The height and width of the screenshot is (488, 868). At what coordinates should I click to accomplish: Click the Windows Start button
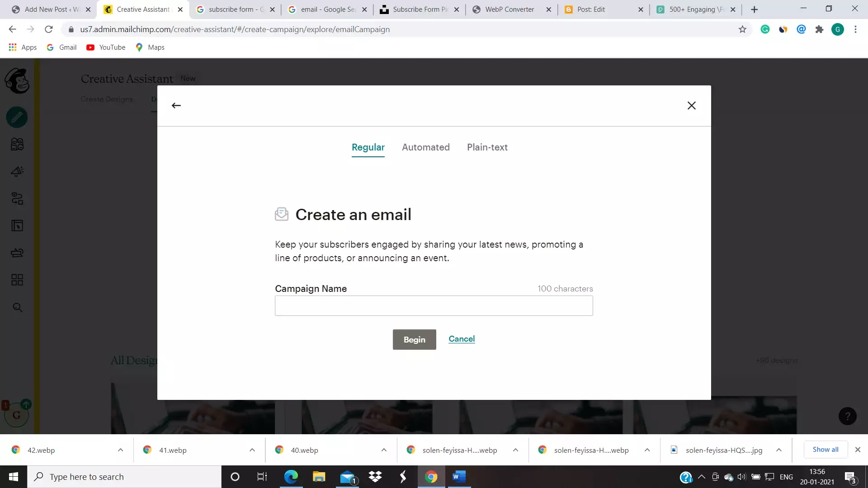pyautogui.click(x=14, y=477)
